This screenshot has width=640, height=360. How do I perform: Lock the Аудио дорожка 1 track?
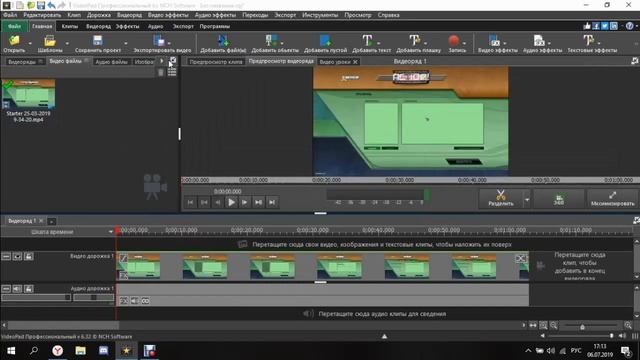(29, 289)
